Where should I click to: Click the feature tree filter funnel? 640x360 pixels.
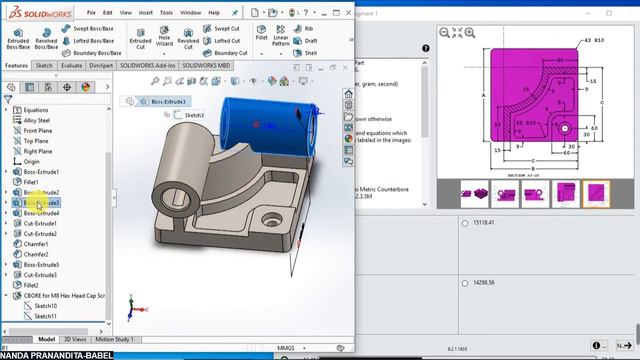tap(8, 99)
